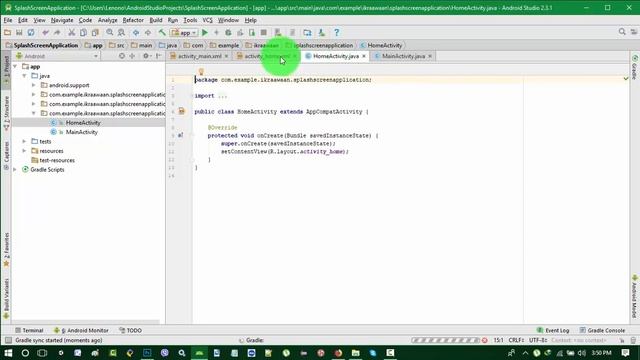Click the green Run app button
Screen dimensions: 640x360
[x=205, y=32]
